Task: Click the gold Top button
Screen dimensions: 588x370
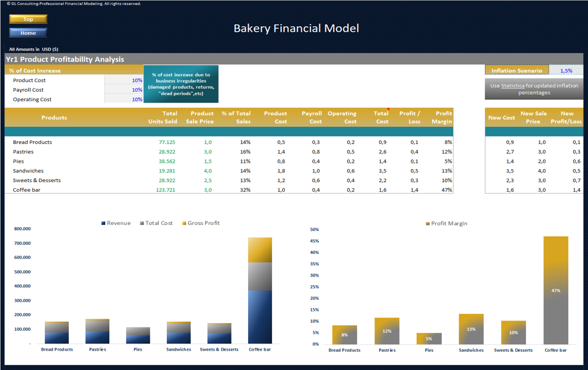Action: 28,19
